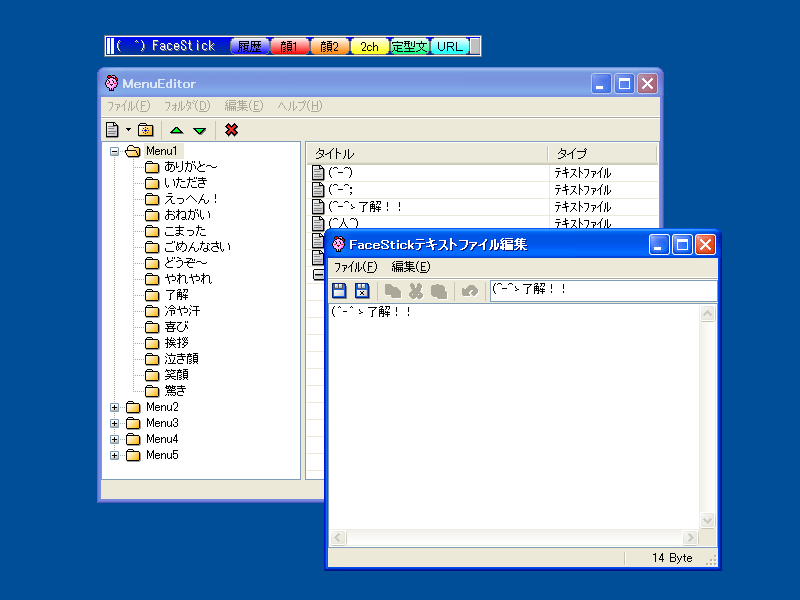
Task: Click the horizontal scrollbar right arrow in text editor
Action: 691,537
